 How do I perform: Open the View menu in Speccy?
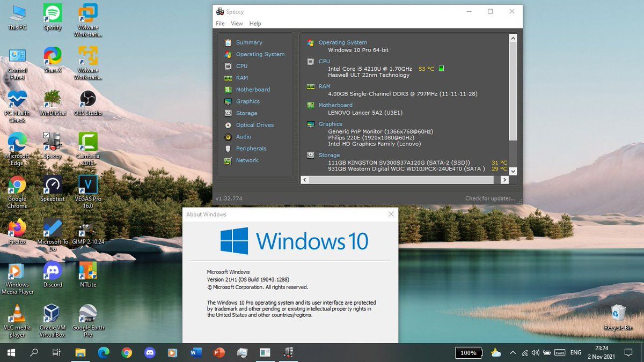[237, 24]
